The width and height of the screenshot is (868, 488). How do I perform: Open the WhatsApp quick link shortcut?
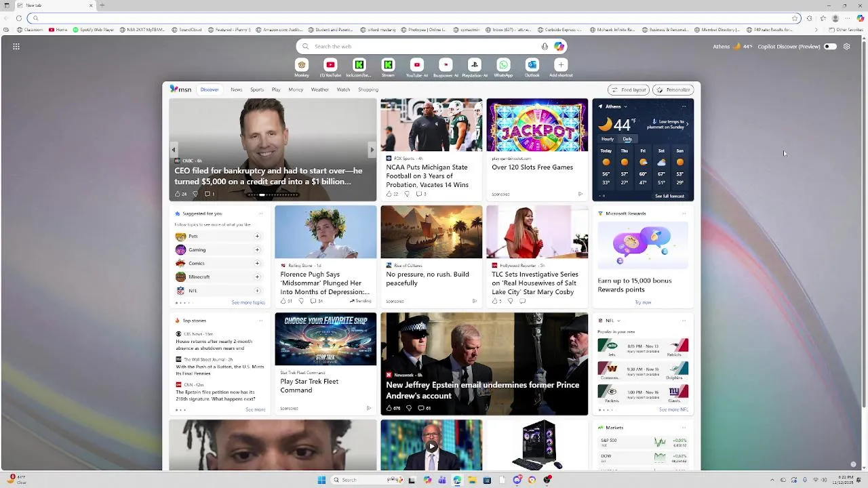pyautogui.click(x=503, y=65)
